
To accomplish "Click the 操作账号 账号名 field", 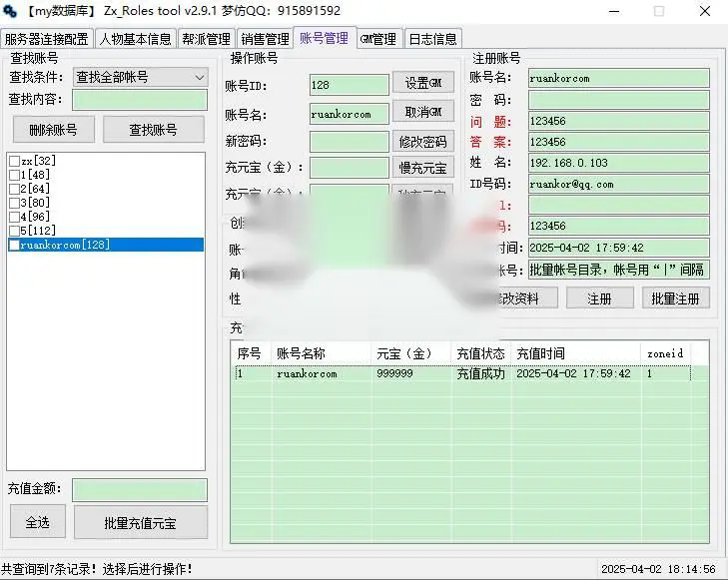I will 350,114.
